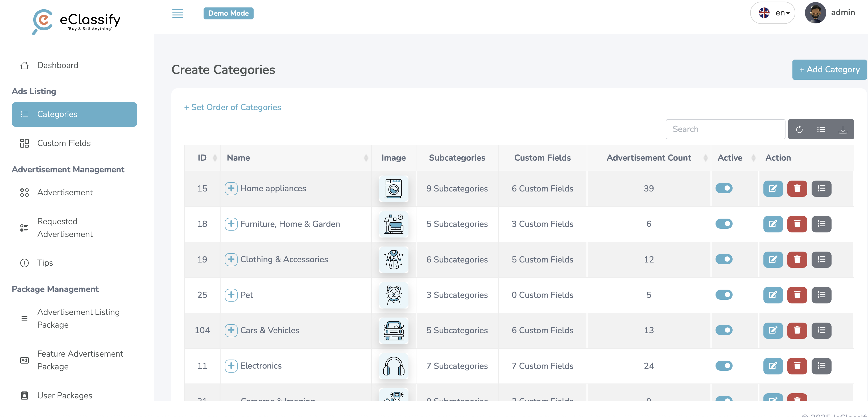868x417 pixels.
Task: Toggle the hamburger sidebar menu icon
Action: click(177, 14)
